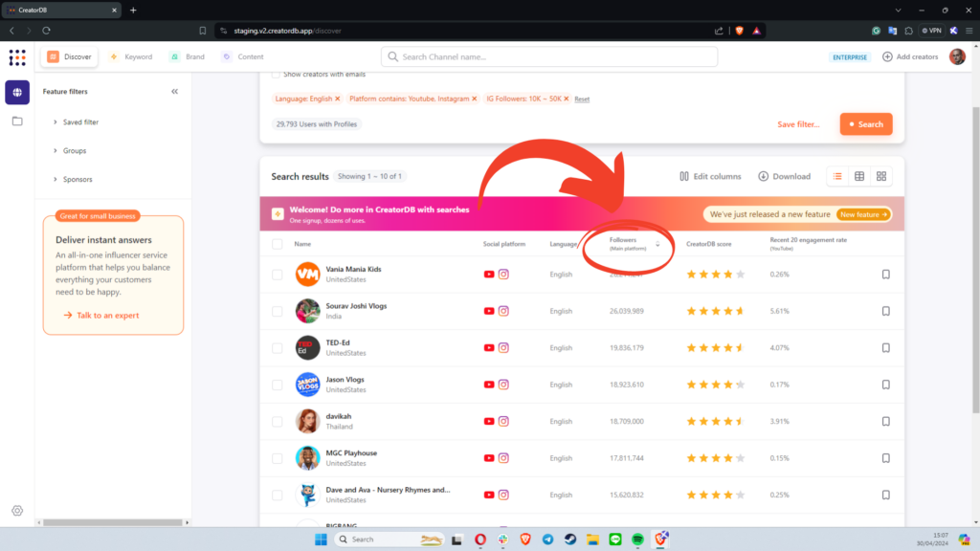Click the New feature button
The image size is (980, 551).
[864, 214]
